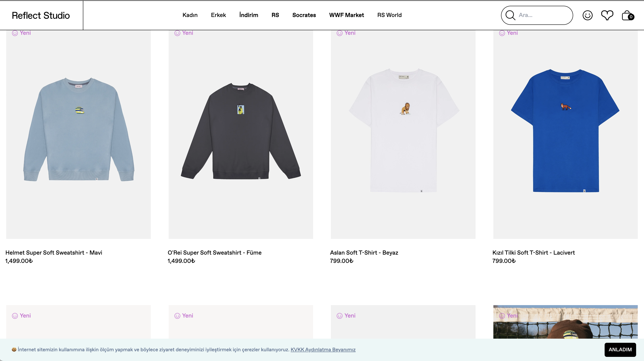Open the Kadın menu
The width and height of the screenshot is (644, 361).
click(190, 15)
